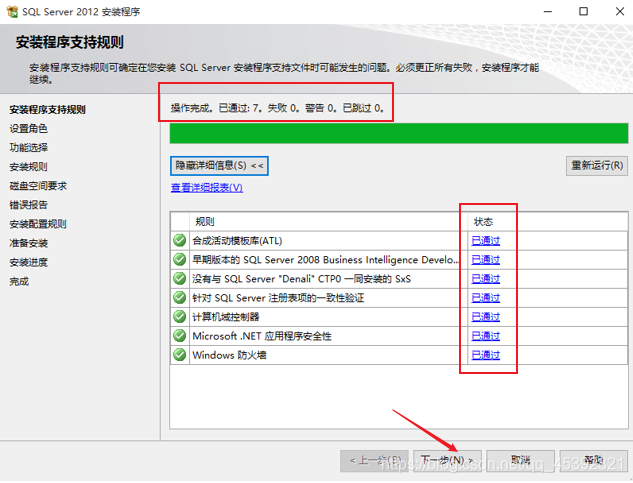Select 功能选择 step in sidebar
Screen dimensions: 633x483
[x=29, y=147]
